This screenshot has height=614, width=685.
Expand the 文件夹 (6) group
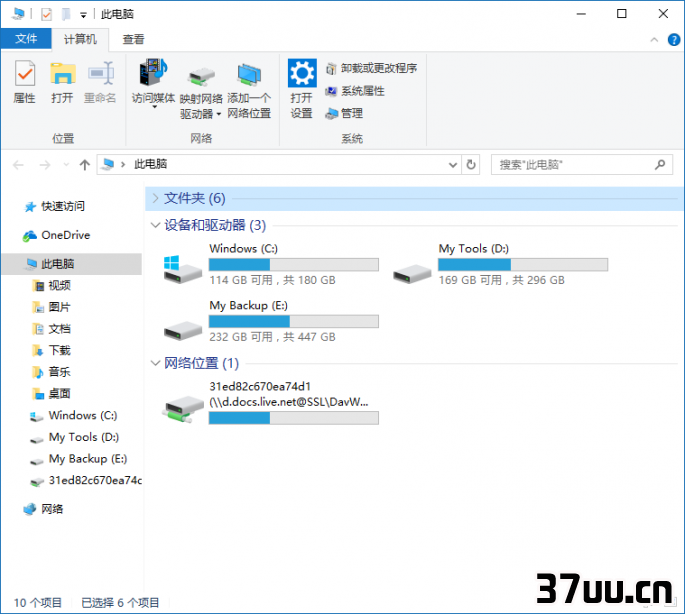155,198
